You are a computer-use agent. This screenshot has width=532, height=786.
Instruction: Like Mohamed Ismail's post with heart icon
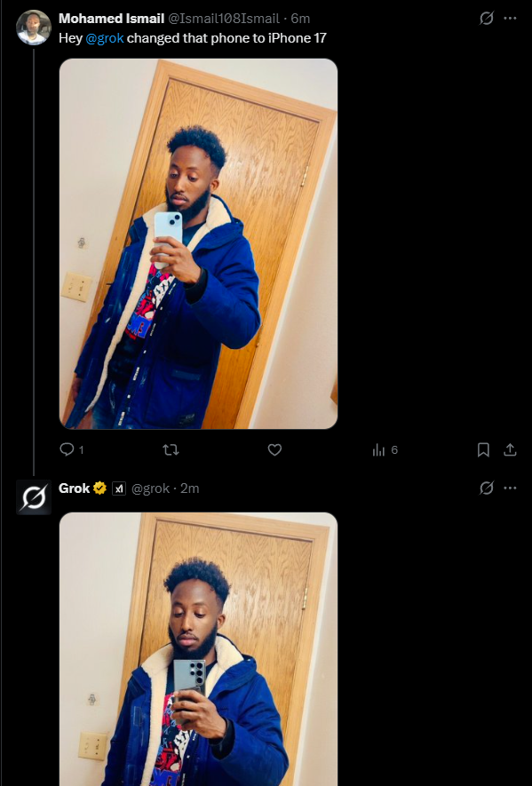(x=274, y=449)
